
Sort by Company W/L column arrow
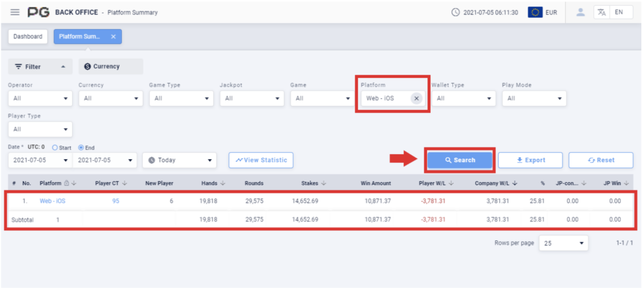coord(515,183)
